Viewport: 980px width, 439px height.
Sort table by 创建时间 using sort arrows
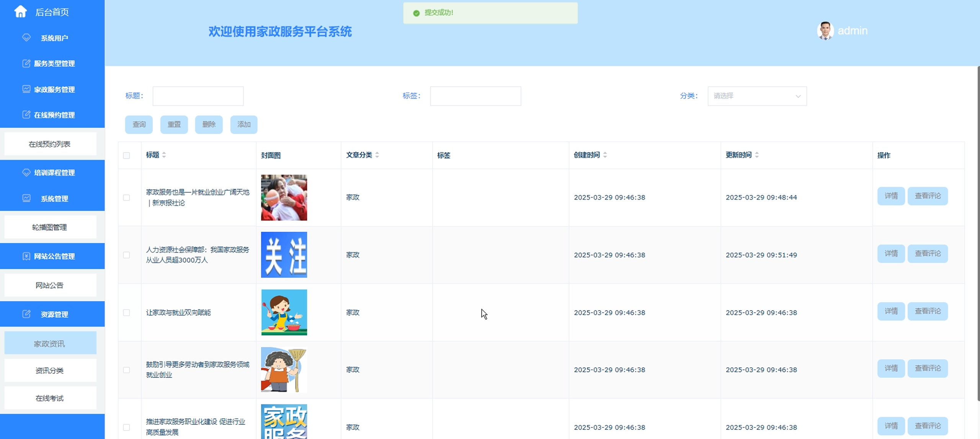point(605,155)
